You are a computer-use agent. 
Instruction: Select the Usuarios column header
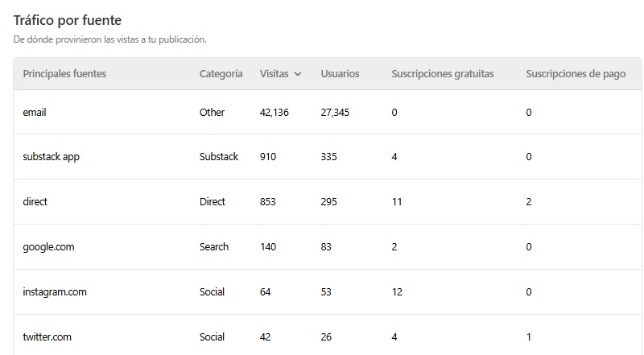tap(340, 74)
